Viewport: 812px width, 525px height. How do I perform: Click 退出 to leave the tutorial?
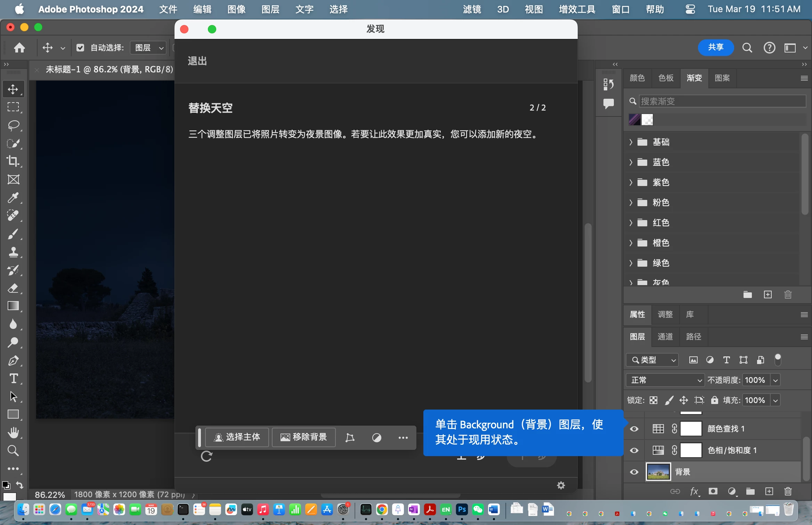point(197,61)
